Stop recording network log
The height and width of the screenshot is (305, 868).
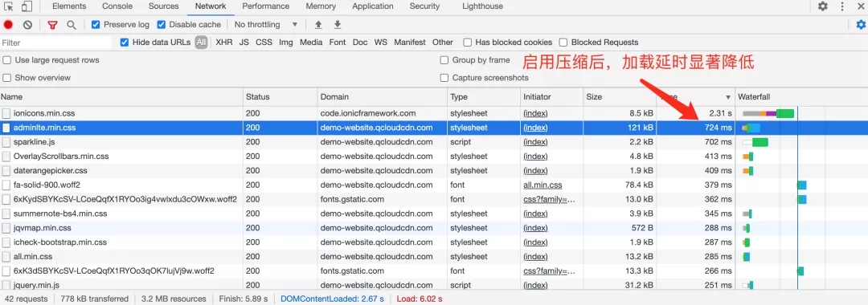pos(8,25)
